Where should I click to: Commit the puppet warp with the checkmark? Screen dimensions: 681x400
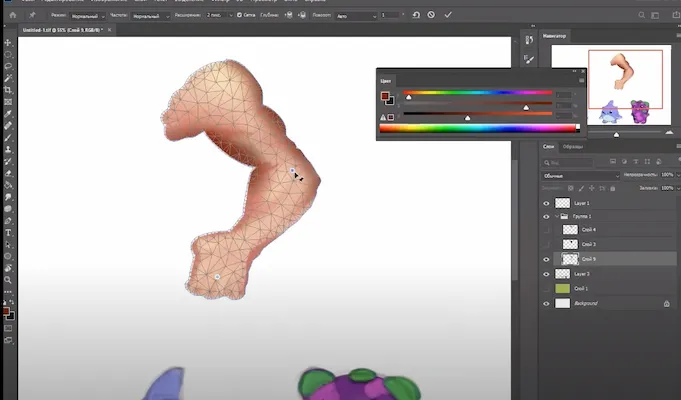(447, 16)
